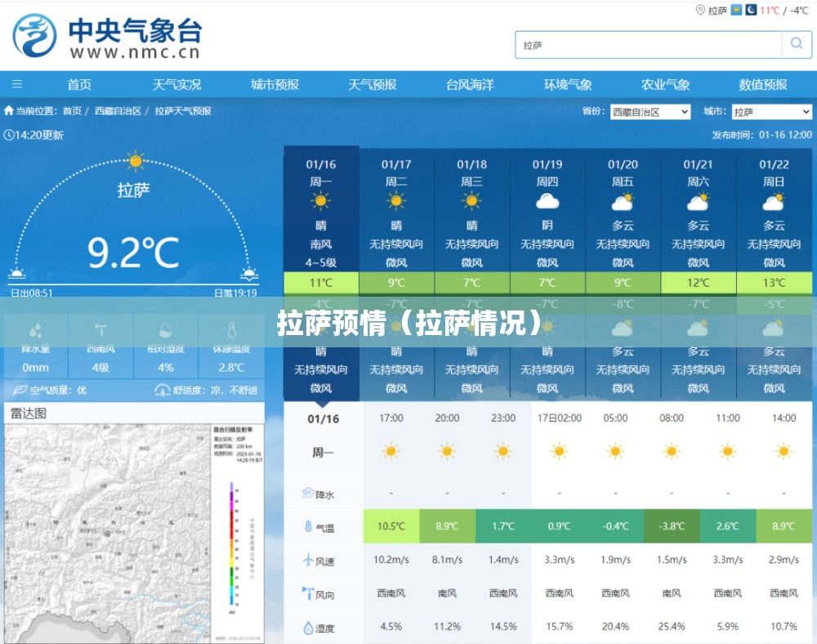
Task: Expand the 省份 province dropdown
Action: [650, 112]
